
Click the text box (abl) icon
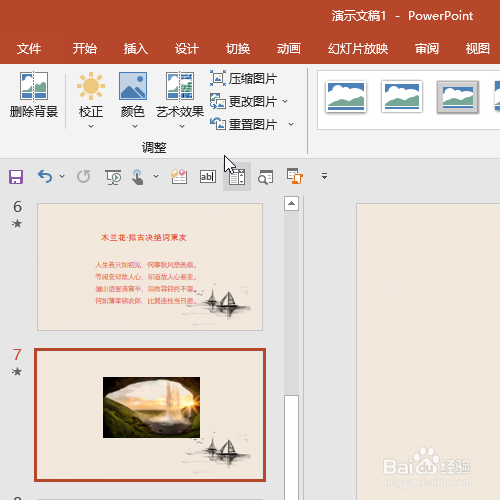point(208,176)
